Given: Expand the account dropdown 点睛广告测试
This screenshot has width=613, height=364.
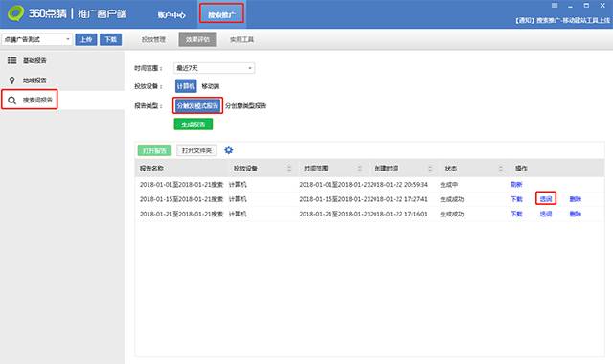Looking at the screenshot, I should (37, 39).
